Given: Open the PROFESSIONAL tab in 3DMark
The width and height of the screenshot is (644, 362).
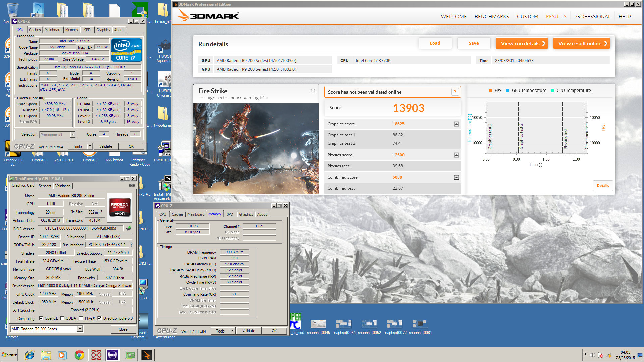Looking at the screenshot, I should (592, 16).
